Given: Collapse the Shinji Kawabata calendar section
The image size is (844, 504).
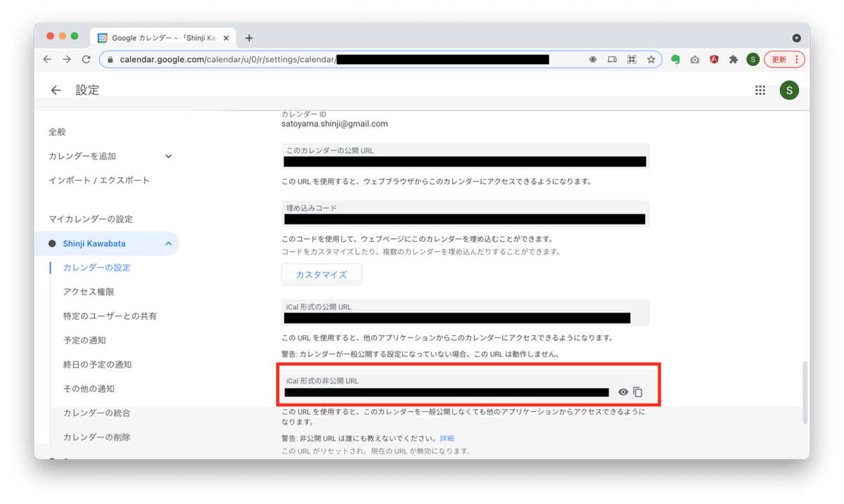Looking at the screenshot, I should point(168,243).
